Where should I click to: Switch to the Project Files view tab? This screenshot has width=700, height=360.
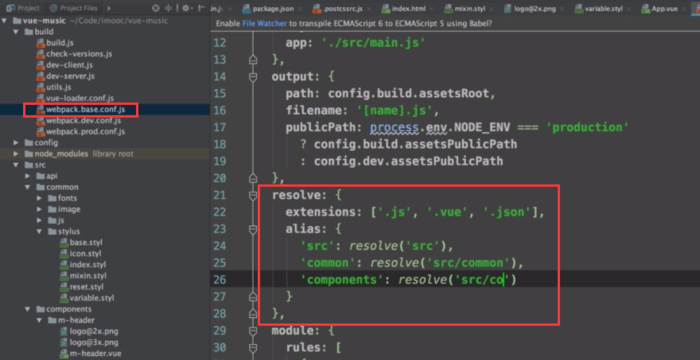(x=74, y=8)
